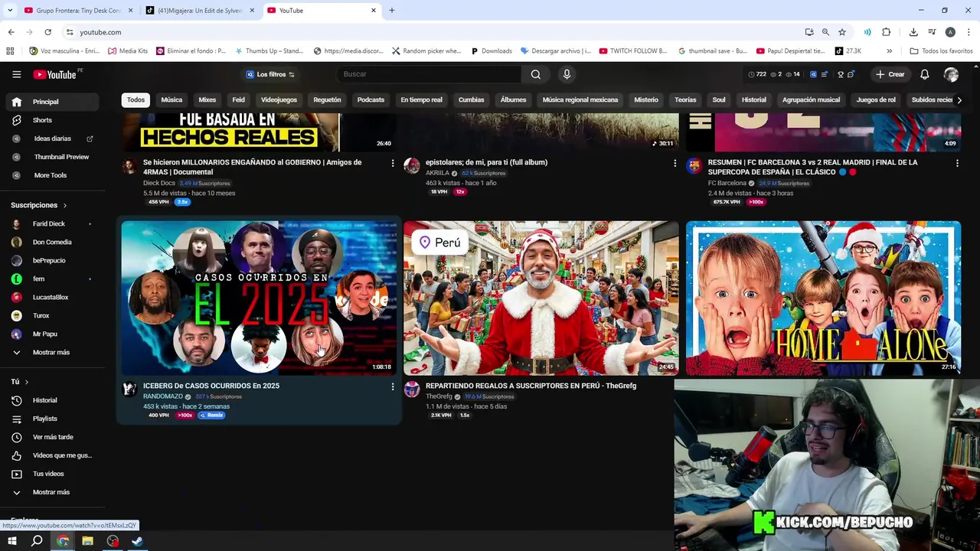Image resolution: width=980 pixels, height=551 pixels.
Task: Click the blue search-insights extension icon
Action: click(813, 74)
